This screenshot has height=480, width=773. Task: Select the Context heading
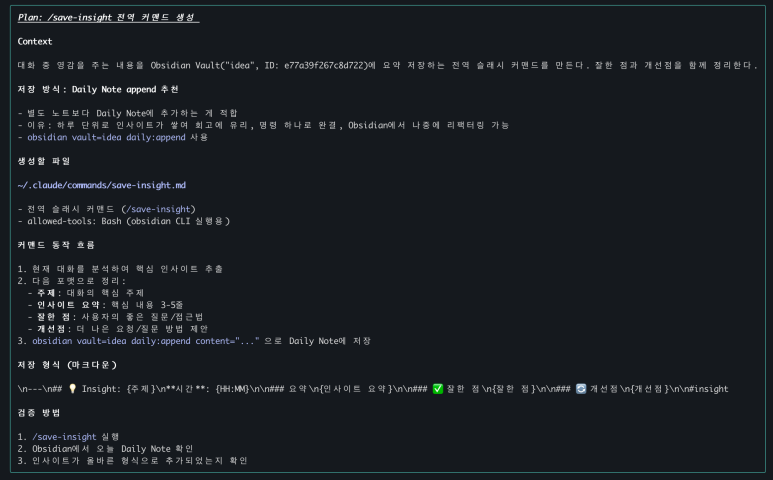pyautogui.click(x=35, y=42)
